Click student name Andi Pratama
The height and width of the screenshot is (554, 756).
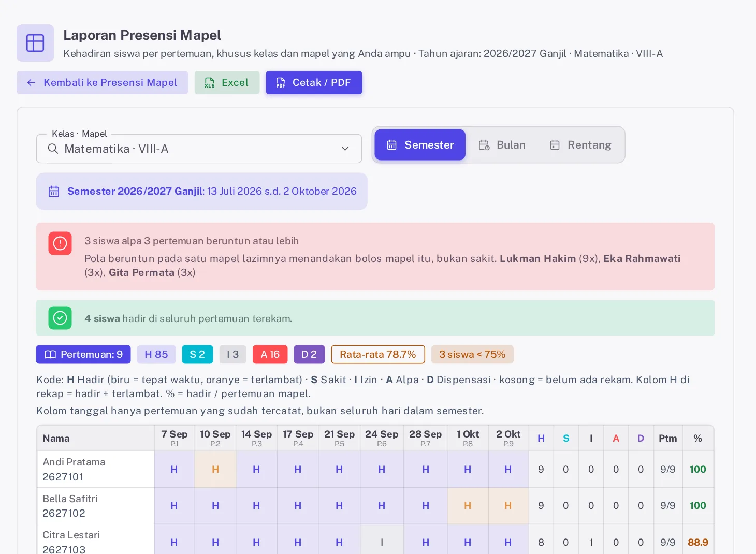74,462
